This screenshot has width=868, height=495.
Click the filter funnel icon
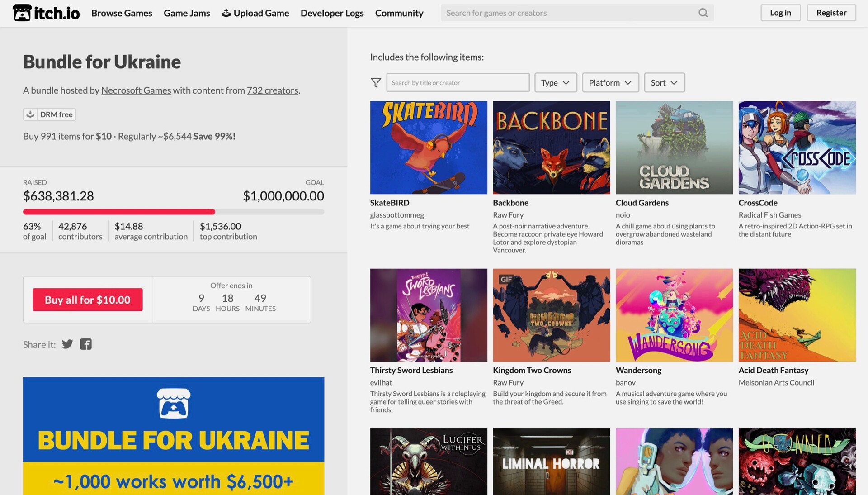376,82
